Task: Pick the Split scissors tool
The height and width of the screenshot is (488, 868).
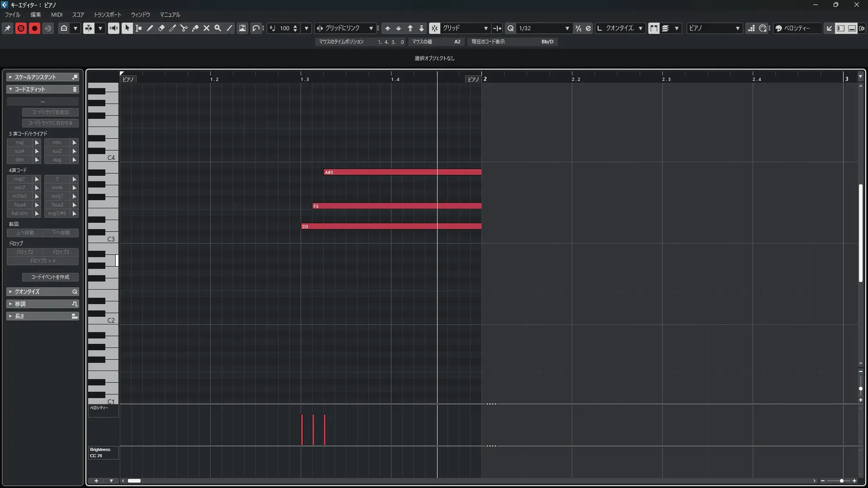Action: (x=184, y=28)
